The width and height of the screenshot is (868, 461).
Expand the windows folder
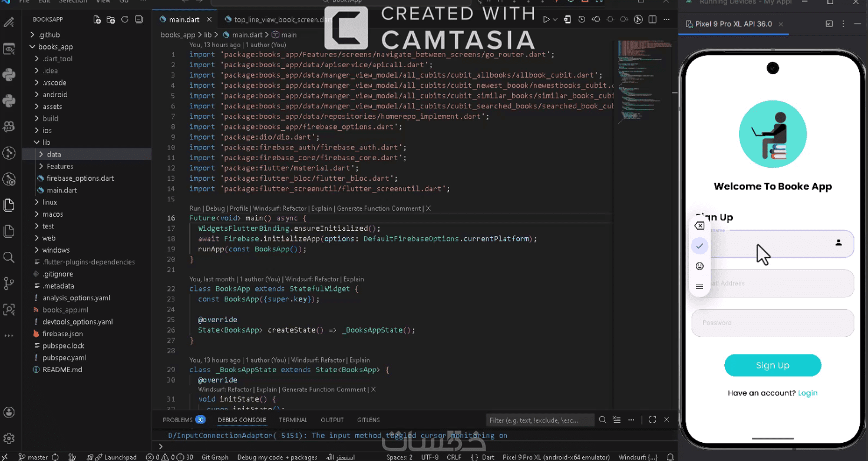[x=56, y=250]
